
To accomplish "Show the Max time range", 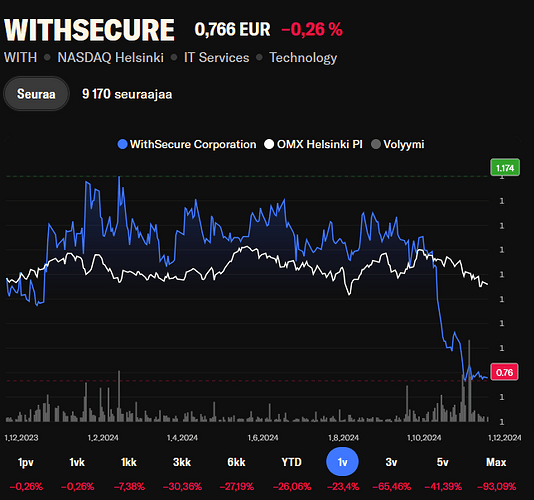I will coord(496,462).
